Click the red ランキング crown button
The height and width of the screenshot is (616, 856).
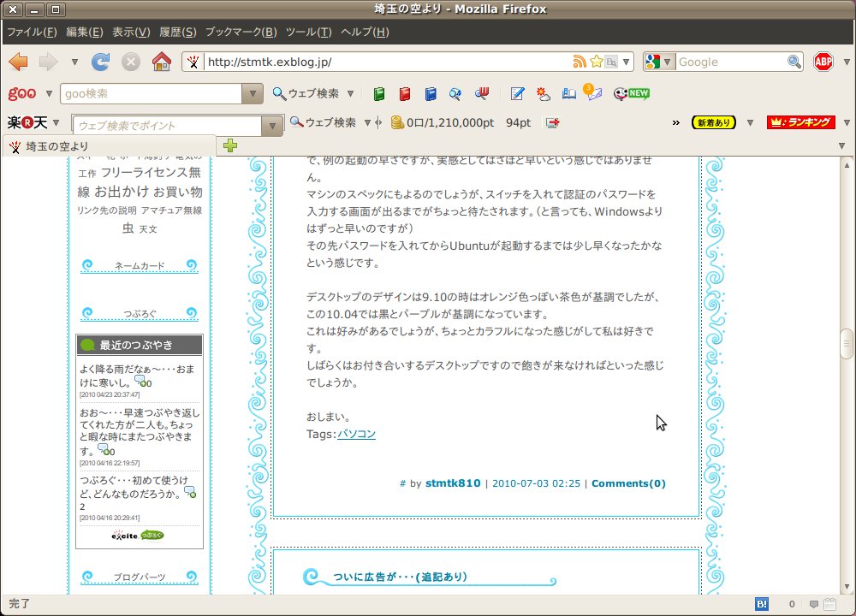(x=801, y=122)
